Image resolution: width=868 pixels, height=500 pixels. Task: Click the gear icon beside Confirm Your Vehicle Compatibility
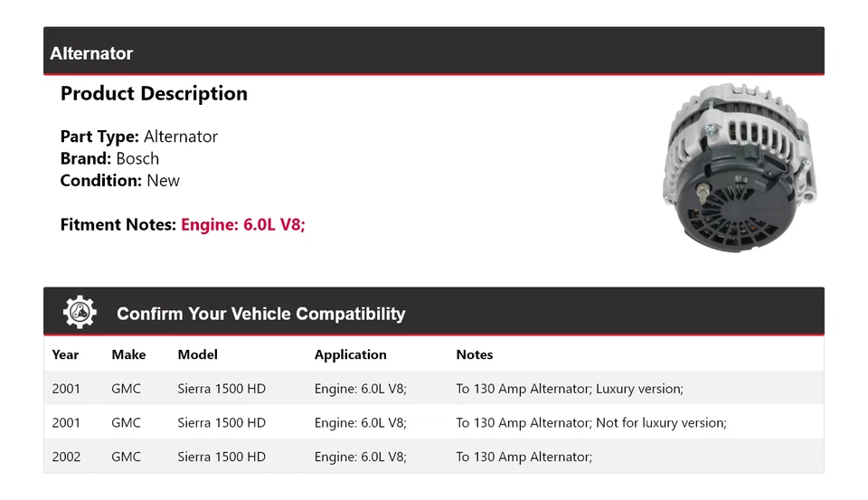coord(80,313)
